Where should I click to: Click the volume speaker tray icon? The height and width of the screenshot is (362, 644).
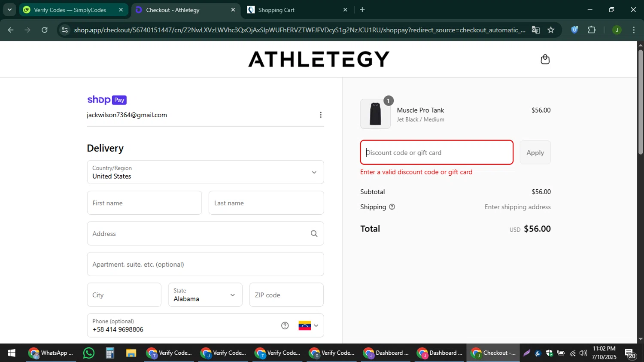[583, 353]
